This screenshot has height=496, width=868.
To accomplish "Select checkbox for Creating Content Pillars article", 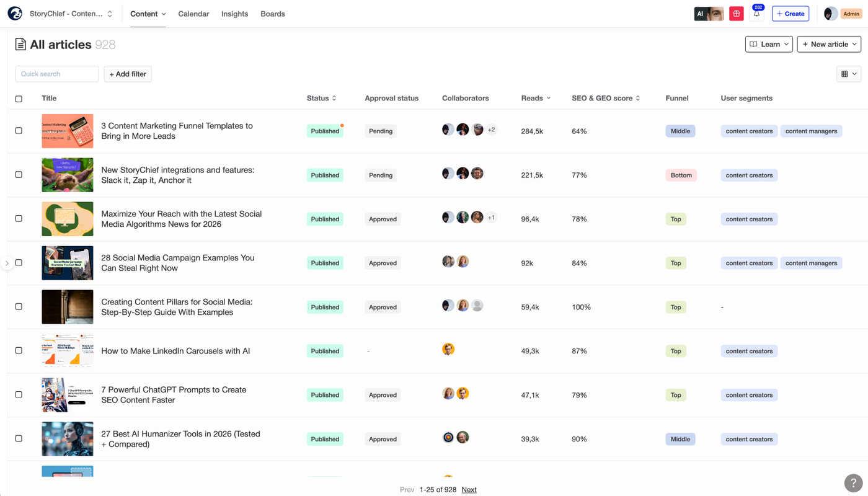I will point(19,307).
